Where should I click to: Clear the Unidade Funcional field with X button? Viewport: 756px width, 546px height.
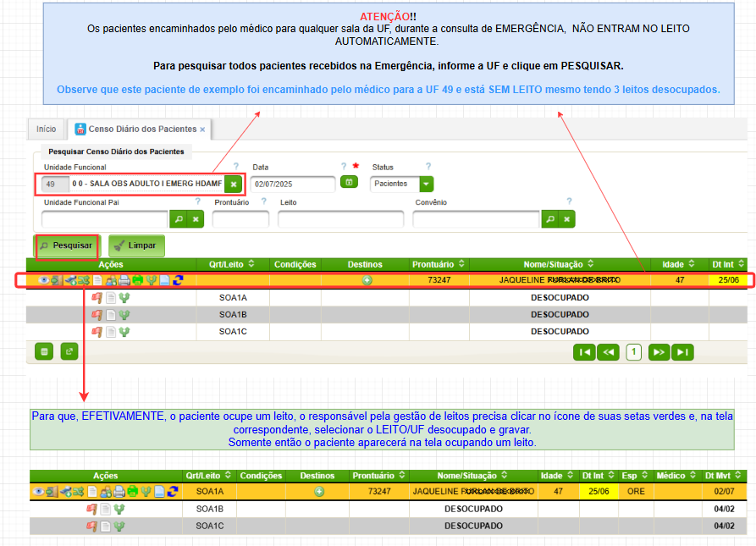(235, 184)
